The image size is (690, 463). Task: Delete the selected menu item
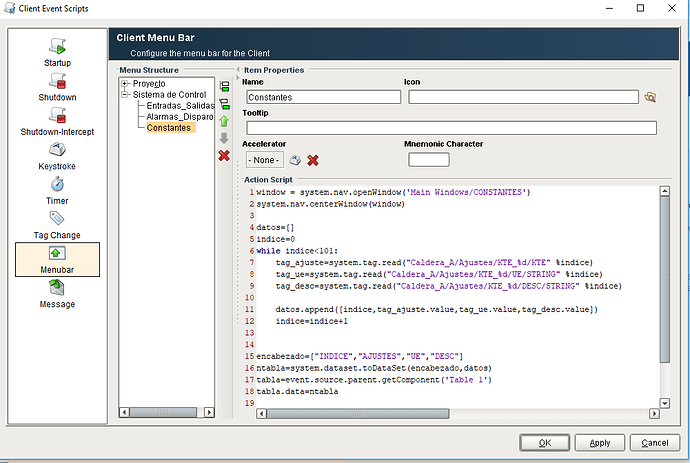point(224,155)
